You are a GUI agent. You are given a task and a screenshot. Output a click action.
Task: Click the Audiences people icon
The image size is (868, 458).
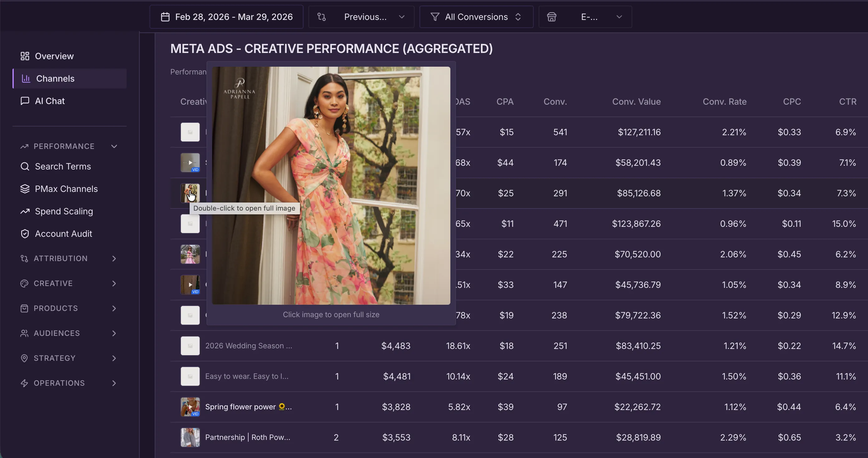(24, 333)
